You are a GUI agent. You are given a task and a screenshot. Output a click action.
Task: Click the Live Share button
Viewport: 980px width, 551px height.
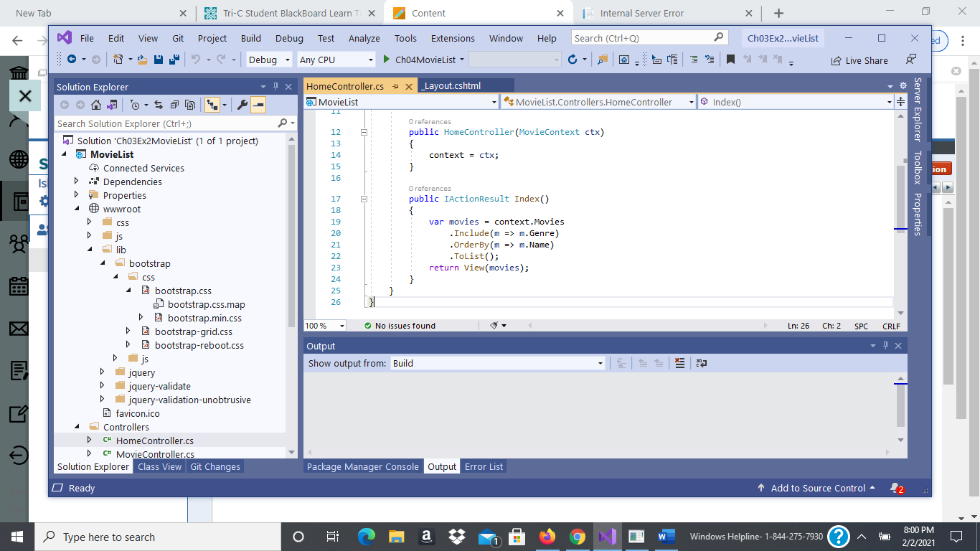point(859,60)
